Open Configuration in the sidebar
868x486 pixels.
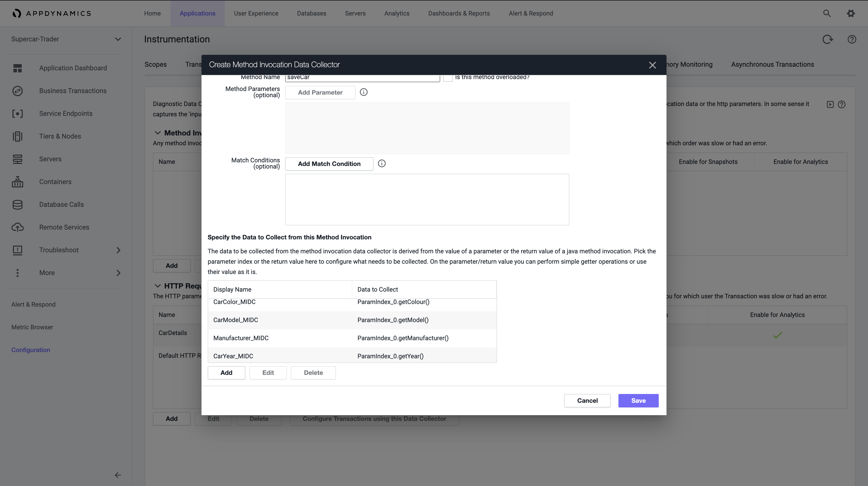click(31, 350)
